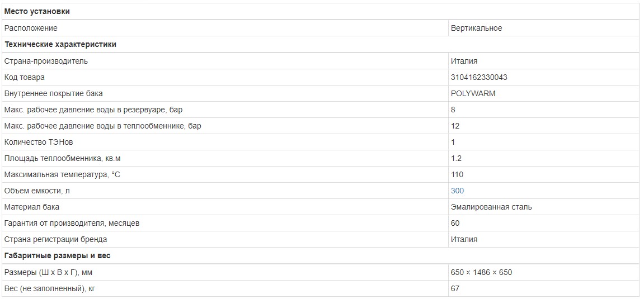Screen dimensions: 644x299
Task: Click the 'Количество ТЭНов' row label
Action: [39, 142]
